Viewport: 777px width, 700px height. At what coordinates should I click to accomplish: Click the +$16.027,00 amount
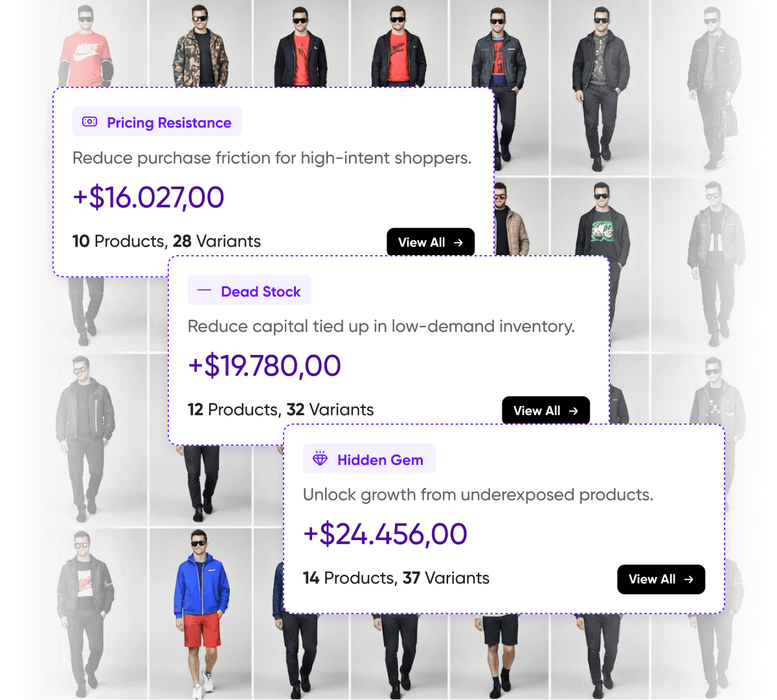tap(148, 197)
